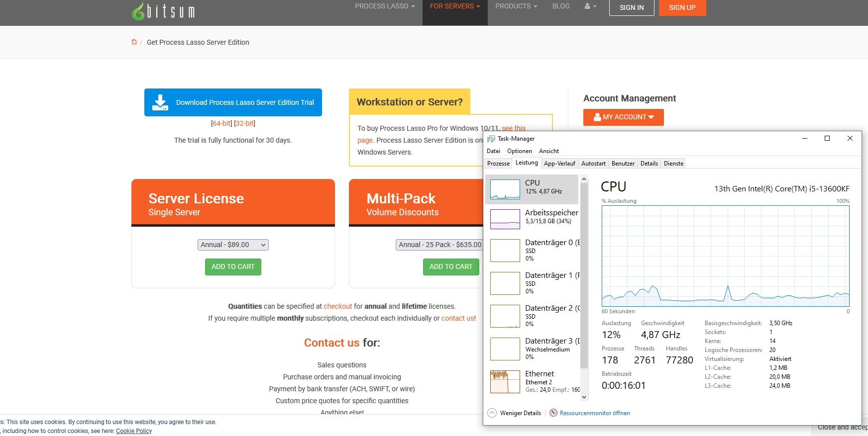Screen dimensions: 868x436
Task: Click the Betriebszeit 0:00:16:01 value
Action: tap(624, 386)
